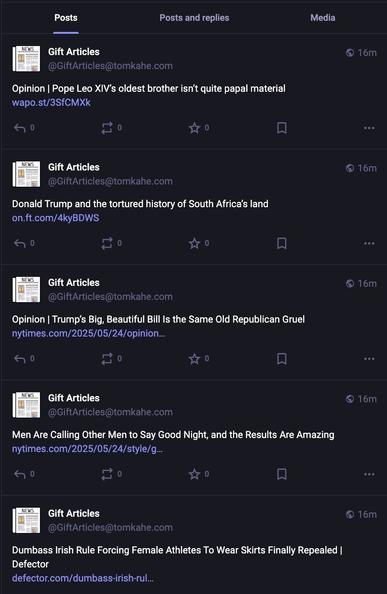Boost the Republican Gruel opinion post
The width and height of the screenshot is (387, 594).
[x=107, y=359]
